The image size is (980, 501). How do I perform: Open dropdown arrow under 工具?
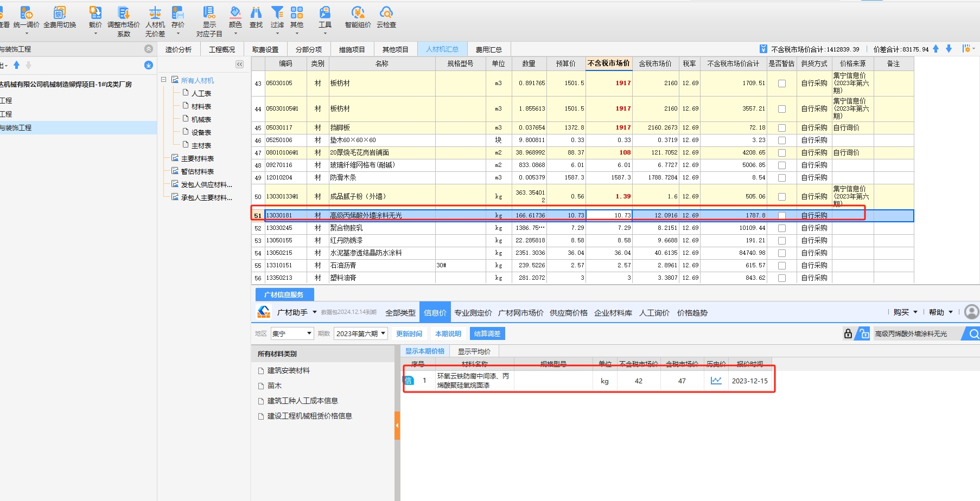point(325,34)
